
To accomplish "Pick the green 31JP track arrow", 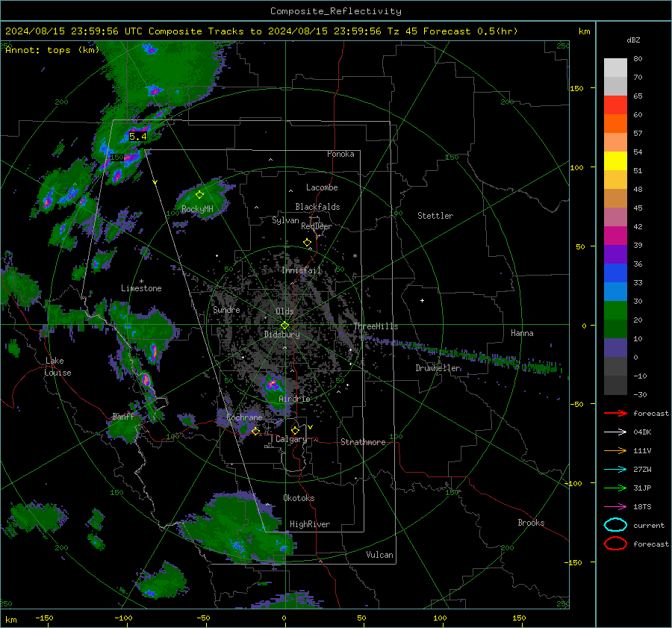I will pyautogui.click(x=615, y=488).
